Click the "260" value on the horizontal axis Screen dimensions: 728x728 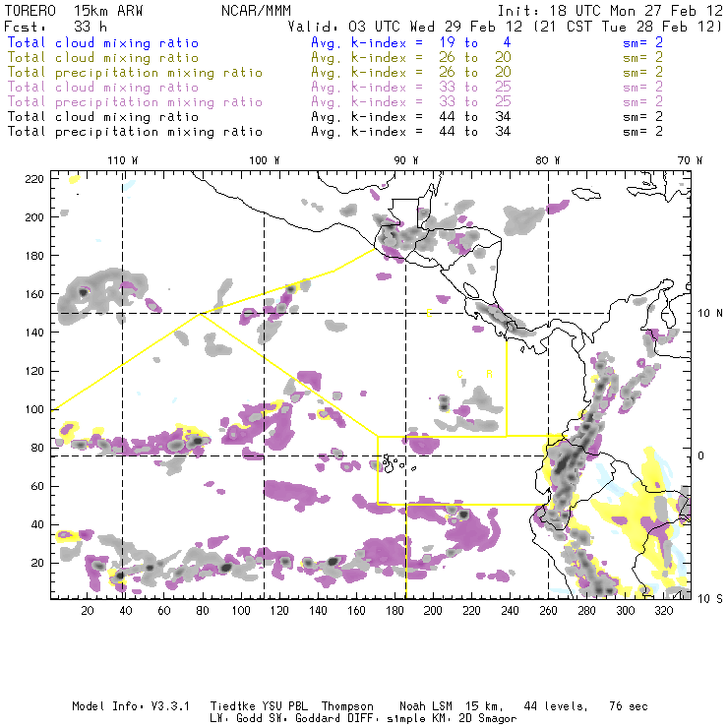[548, 611]
